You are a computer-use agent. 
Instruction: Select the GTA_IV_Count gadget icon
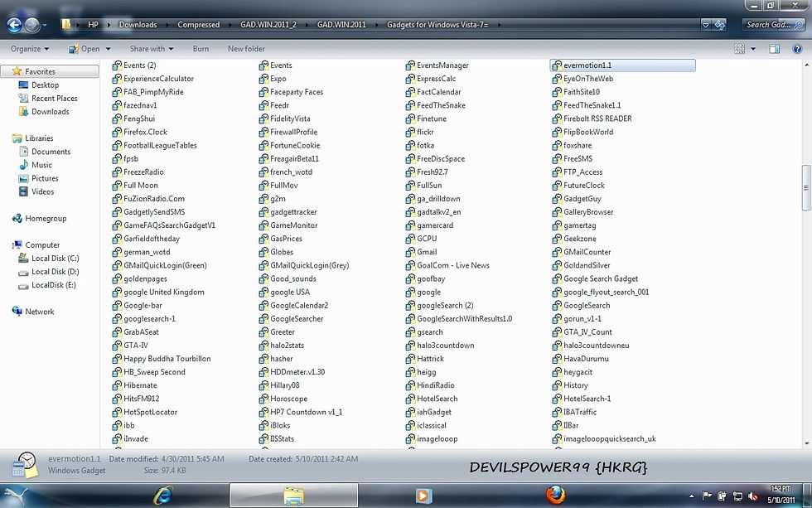click(557, 332)
